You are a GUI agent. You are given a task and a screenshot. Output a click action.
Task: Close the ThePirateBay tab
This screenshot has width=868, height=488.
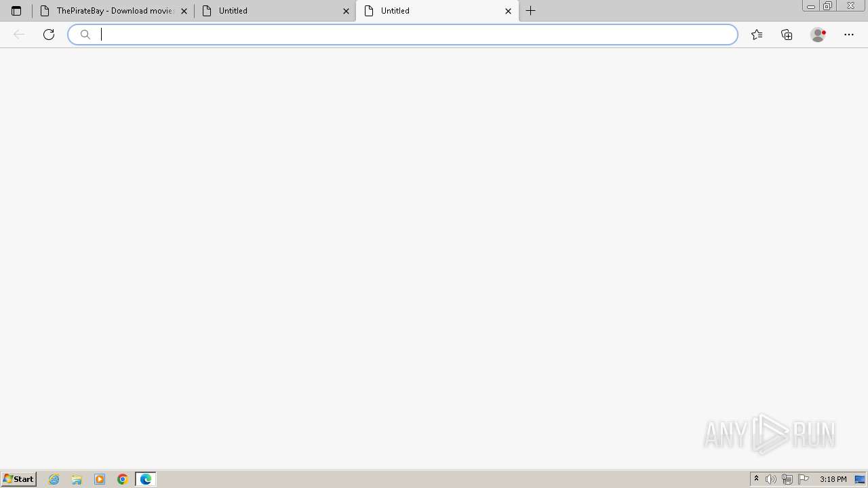click(184, 11)
